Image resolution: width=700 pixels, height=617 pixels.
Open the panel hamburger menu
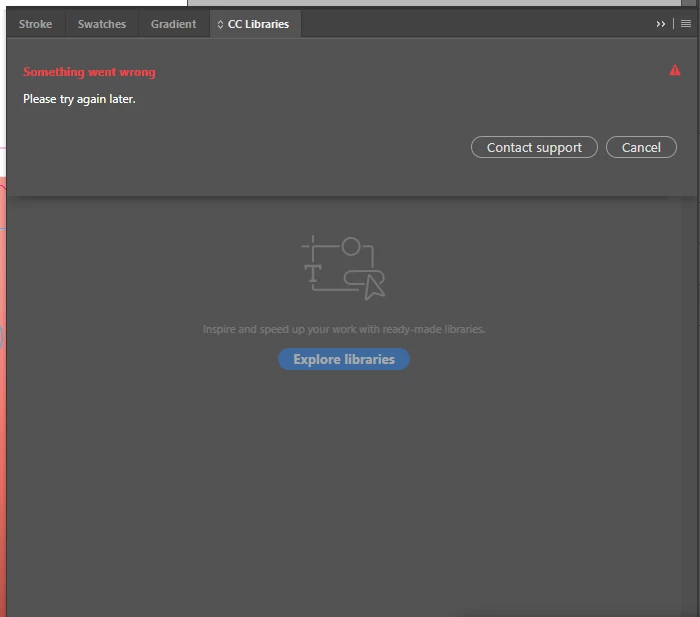pyautogui.click(x=686, y=24)
